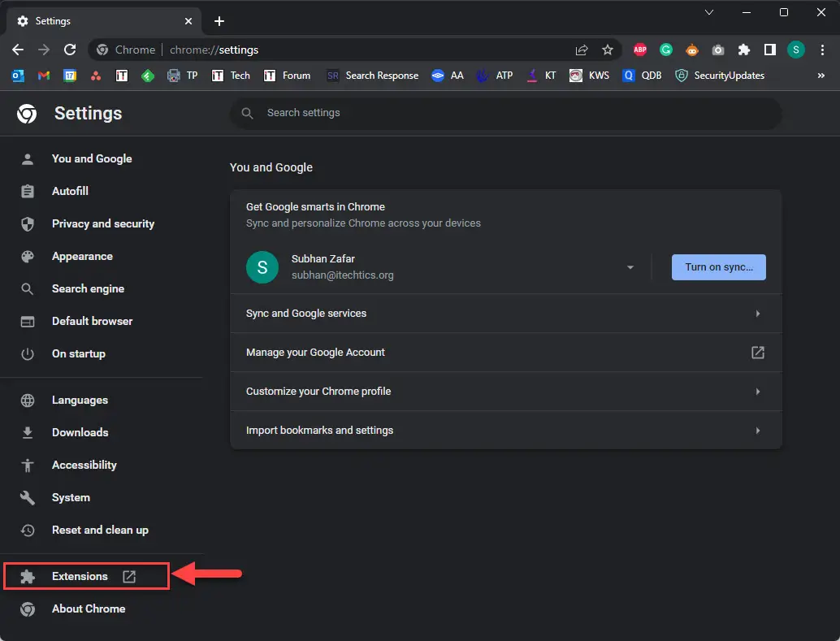Click the share page icon in address bar
The image size is (840, 641).
581,50
